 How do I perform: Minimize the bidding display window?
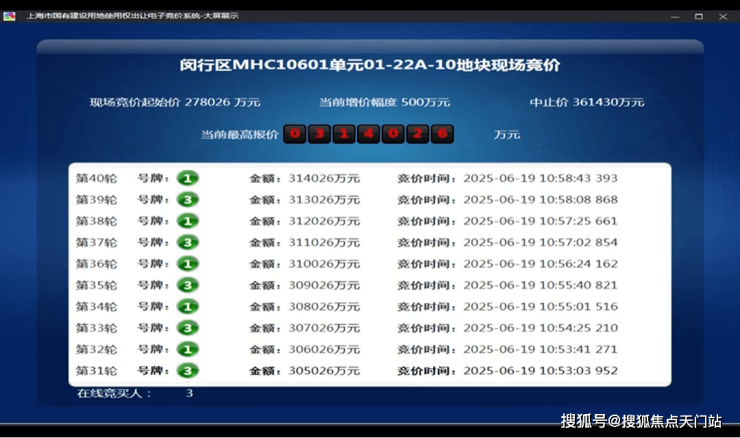(x=675, y=17)
